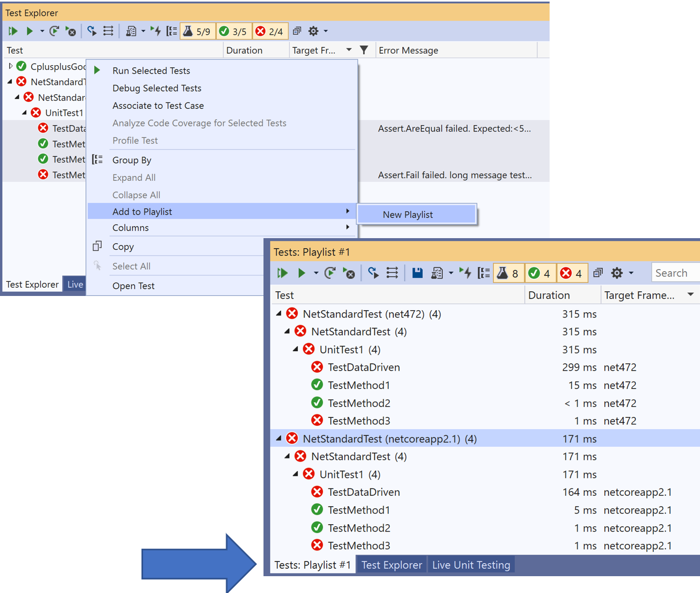Click the Group By icon in Playlist #1 toolbar
Screen dimensions: 700x593
(x=484, y=273)
